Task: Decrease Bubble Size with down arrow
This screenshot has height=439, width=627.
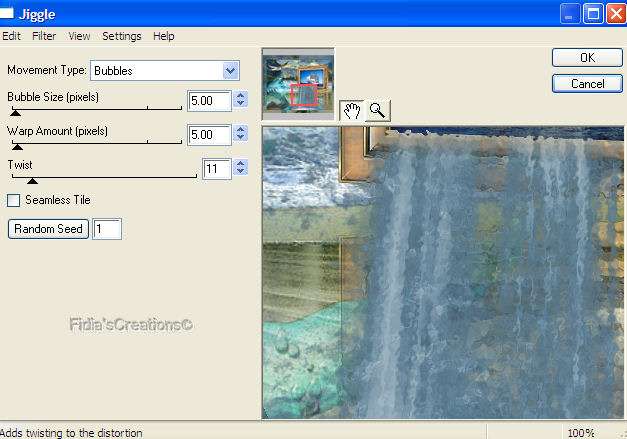Action: (240, 103)
